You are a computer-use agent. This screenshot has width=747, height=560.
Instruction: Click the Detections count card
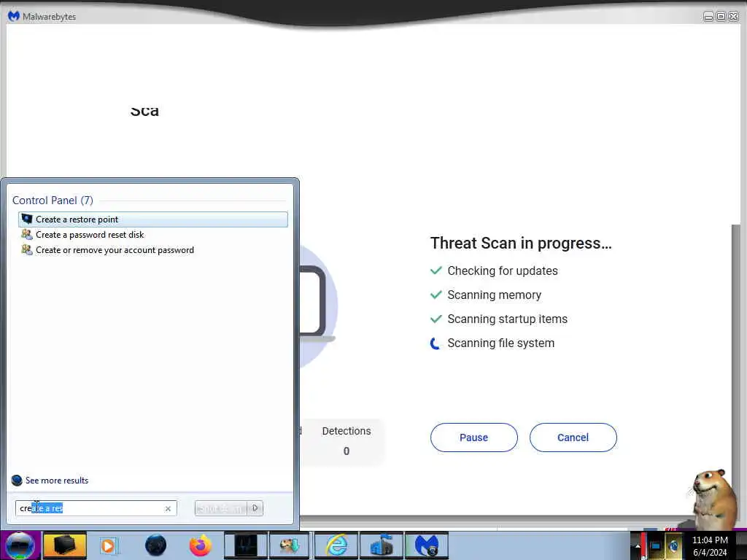[x=347, y=441]
